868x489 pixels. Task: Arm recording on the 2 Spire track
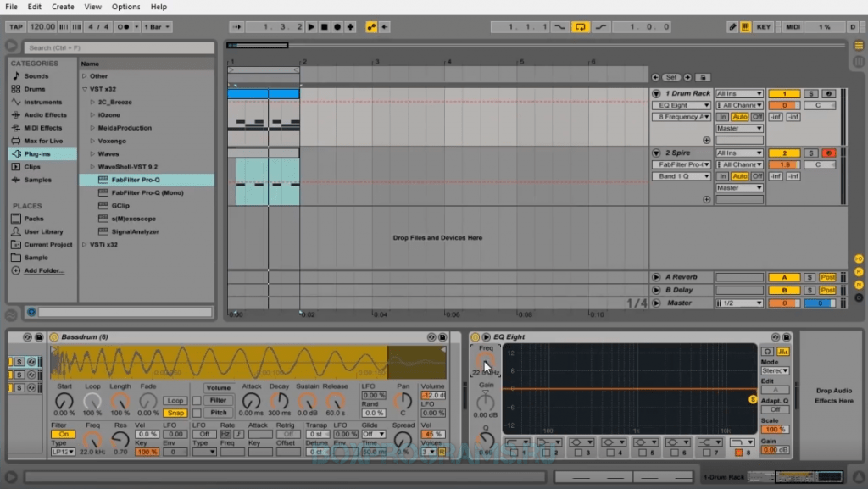[828, 153]
